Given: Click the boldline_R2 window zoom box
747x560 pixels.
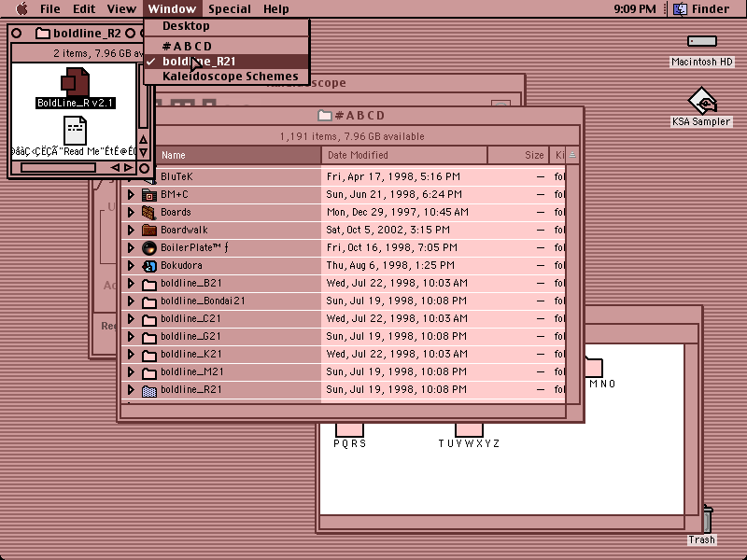Looking at the screenshot, I should [130, 34].
